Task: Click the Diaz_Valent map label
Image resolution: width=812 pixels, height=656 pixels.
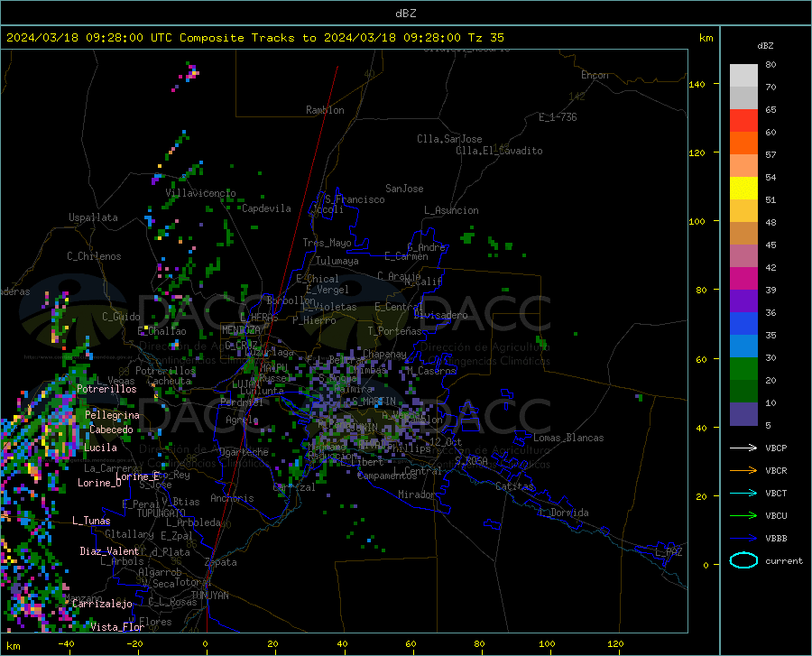Action: tap(109, 551)
